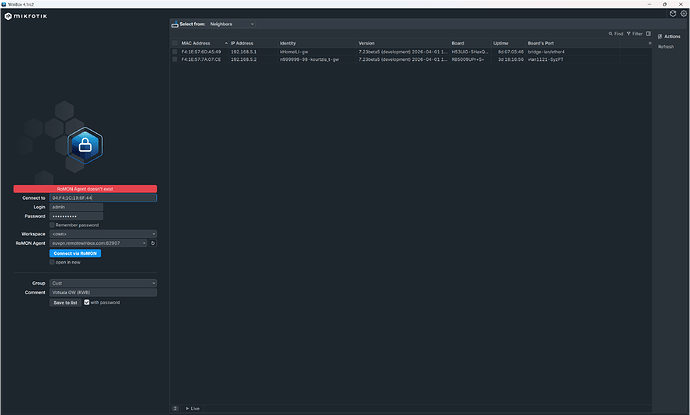Refresh the RoMON Agent list icon

point(153,243)
